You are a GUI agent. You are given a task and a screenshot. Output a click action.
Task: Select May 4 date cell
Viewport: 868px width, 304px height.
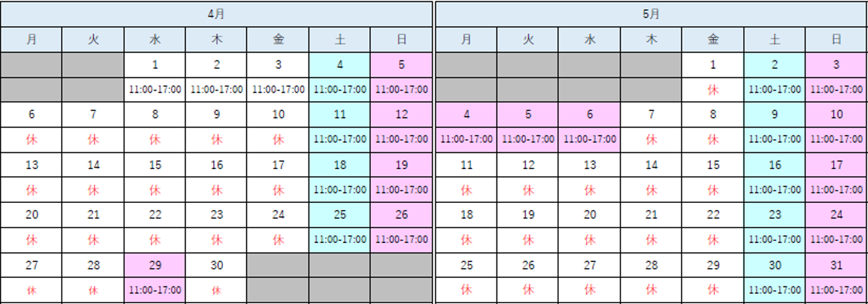coord(466,114)
